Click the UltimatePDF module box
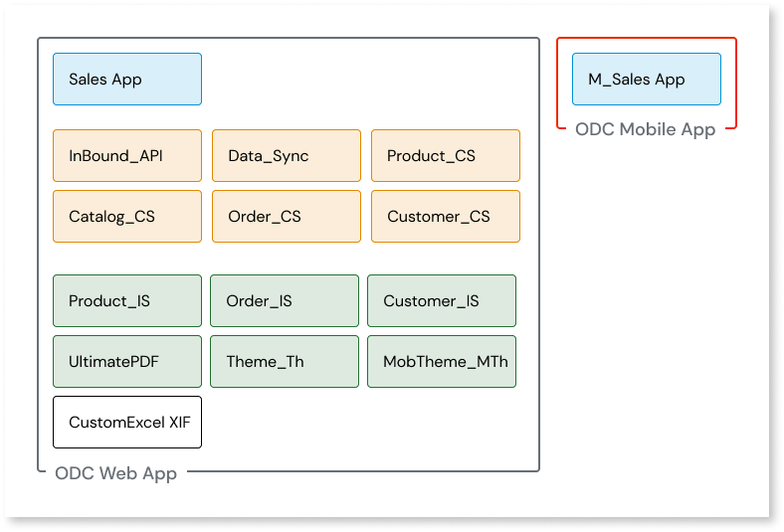784x532 pixels. [127, 361]
